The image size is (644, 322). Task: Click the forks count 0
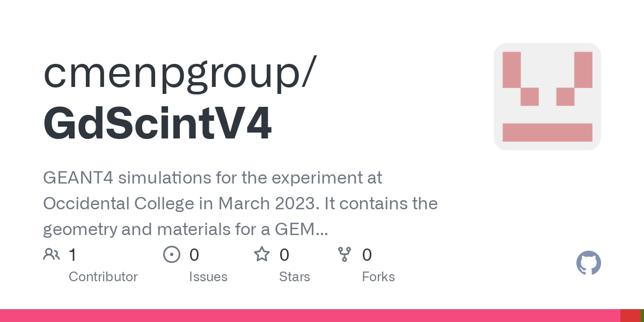[x=367, y=255]
